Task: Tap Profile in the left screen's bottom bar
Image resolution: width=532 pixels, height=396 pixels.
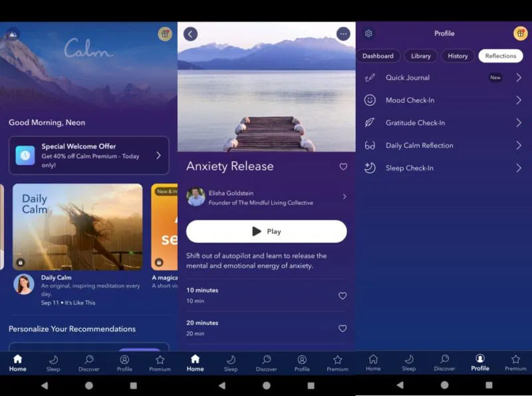Action: point(124,363)
